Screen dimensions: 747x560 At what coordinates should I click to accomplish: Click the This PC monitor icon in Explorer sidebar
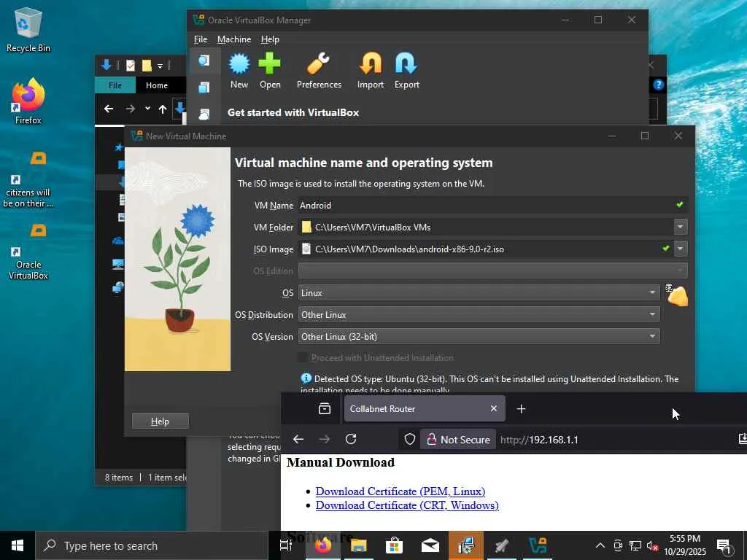tap(117, 264)
